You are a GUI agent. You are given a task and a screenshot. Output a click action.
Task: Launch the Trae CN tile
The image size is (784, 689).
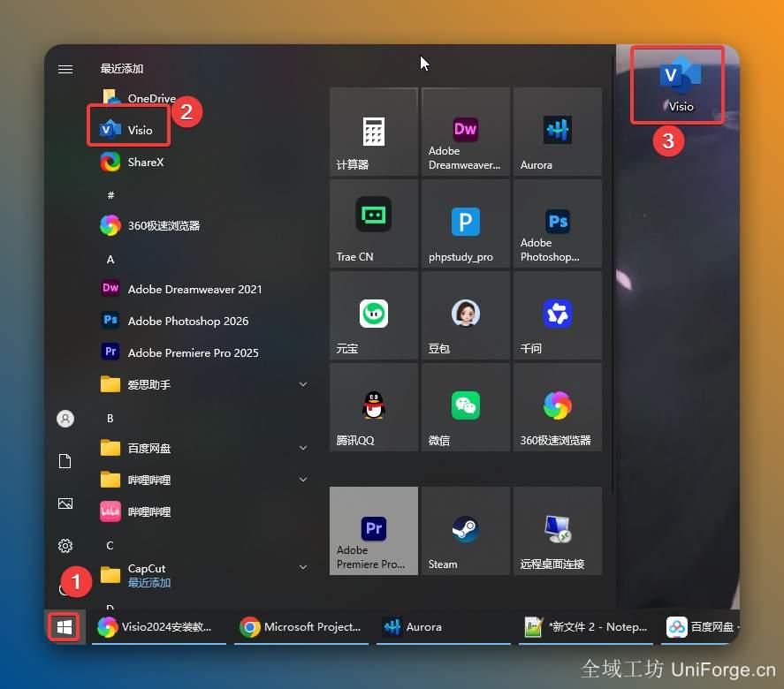(374, 223)
